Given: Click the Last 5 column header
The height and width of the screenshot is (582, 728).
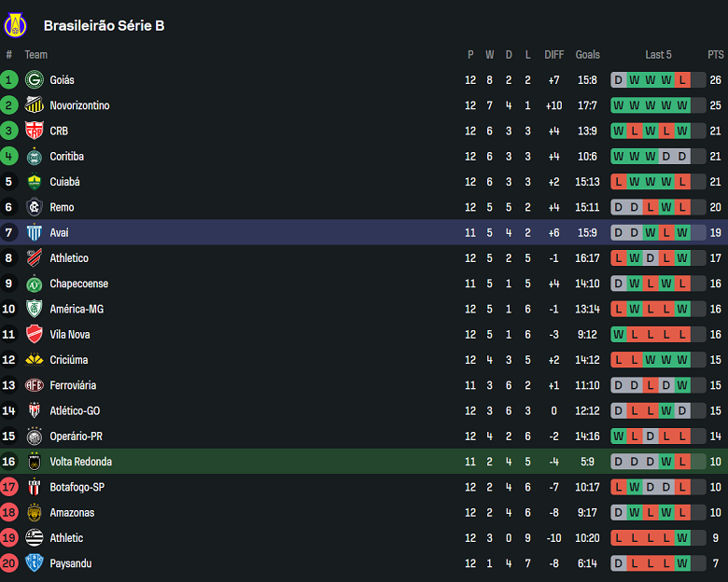Looking at the screenshot, I should coord(658,55).
